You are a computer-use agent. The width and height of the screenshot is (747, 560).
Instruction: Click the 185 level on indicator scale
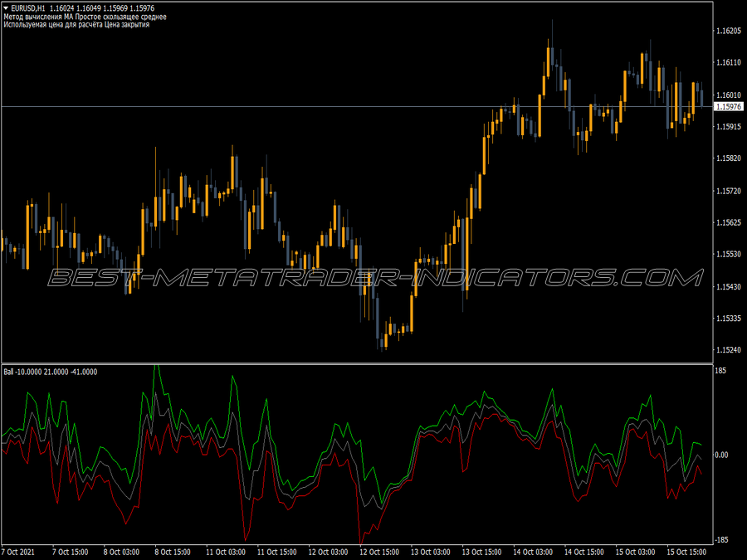[x=720, y=371]
